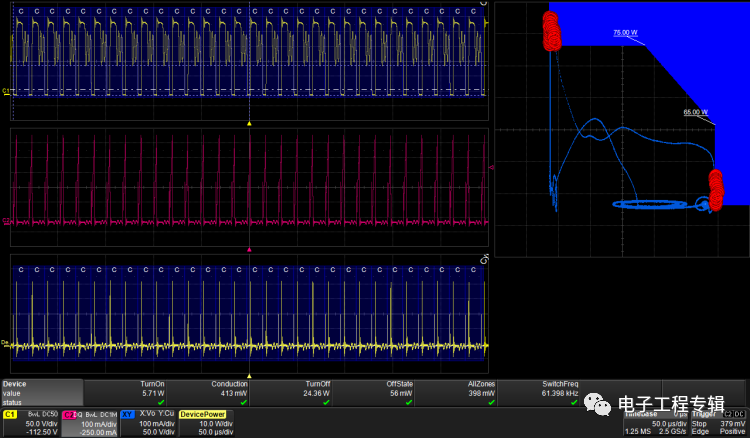Image resolution: width=750 pixels, height=438 pixels.
Task: Click the C2 offset value -250.00 mA
Action: tap(98, 432)
